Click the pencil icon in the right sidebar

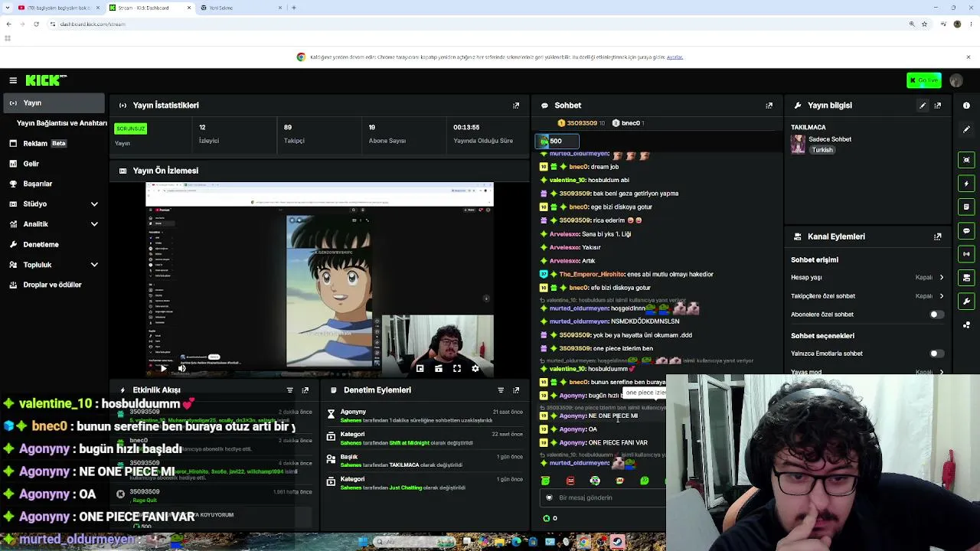966,129
